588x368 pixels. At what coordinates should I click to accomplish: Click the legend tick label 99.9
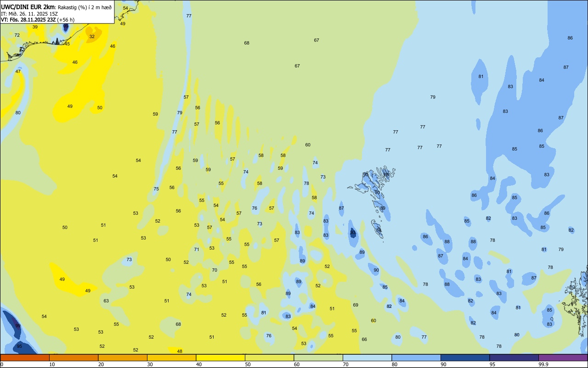543,364
